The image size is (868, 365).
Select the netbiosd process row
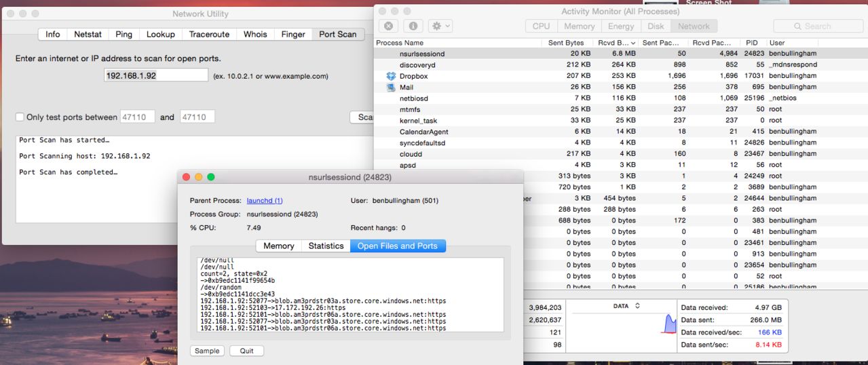click(621, 98)
